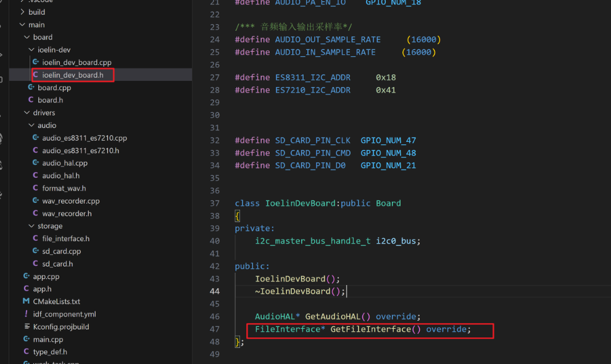This screenshot has width=611, height=364.
Task: Click the CMake M icon beside CMakeLists.txt
Action: pos(26,301)
